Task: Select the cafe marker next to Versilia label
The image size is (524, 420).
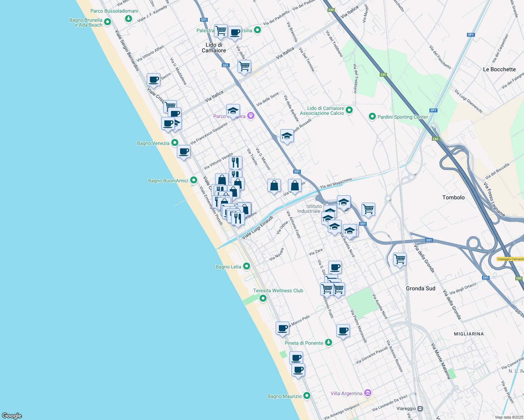Action: pos(235,33)
